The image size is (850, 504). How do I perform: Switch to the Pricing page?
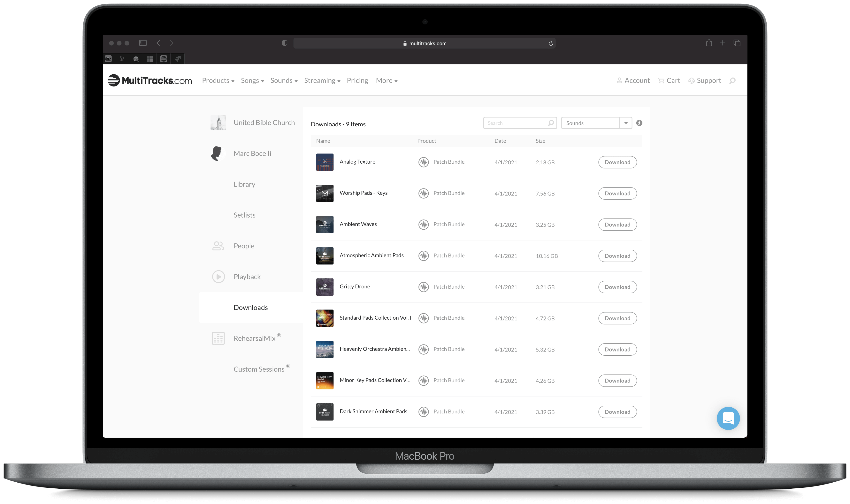click(x=357, y=80)
